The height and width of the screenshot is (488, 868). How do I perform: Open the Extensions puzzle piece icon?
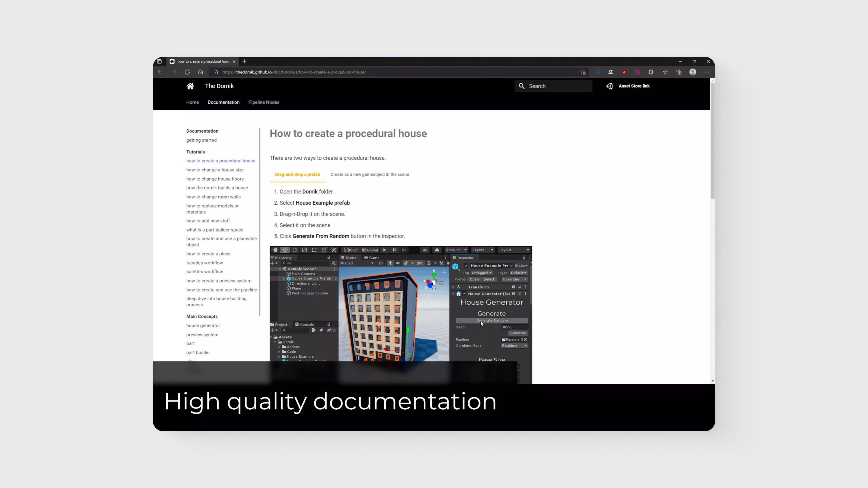pos(651,72)
